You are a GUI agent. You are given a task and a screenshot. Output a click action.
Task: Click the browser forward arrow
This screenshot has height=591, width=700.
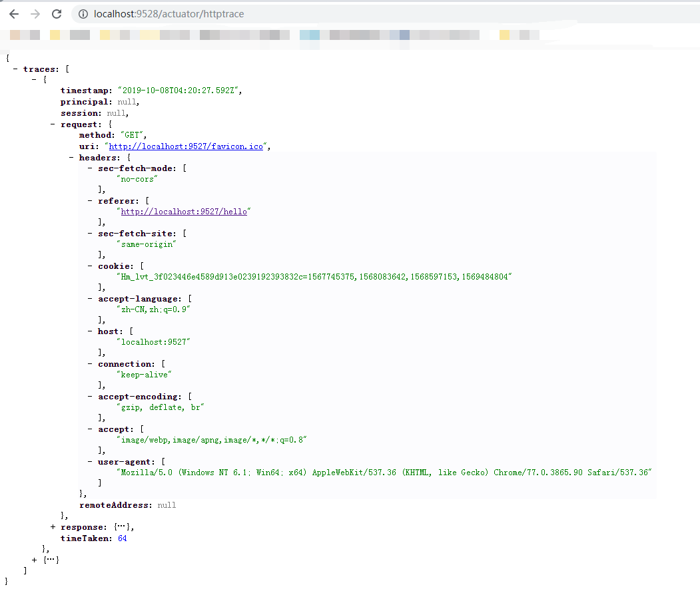point(35,14)
